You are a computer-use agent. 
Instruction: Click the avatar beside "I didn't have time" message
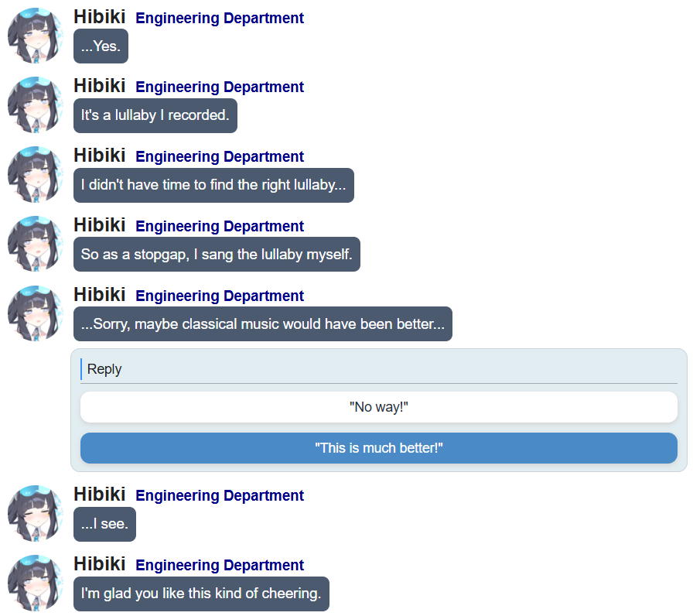(x=36, y=174)
